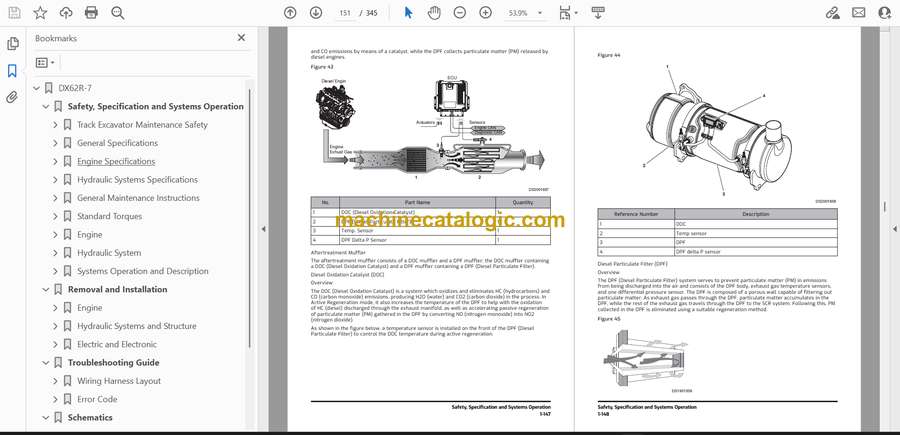900x435 pixels.
Task: Click the share with others person icon
Action: [x=885, y=13]
